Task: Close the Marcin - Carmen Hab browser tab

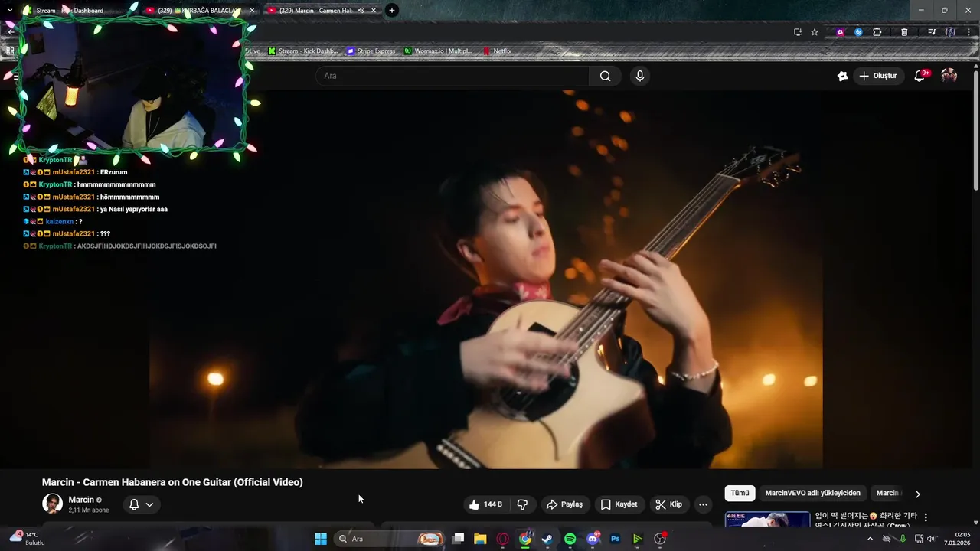Action: tap(374, 11)
